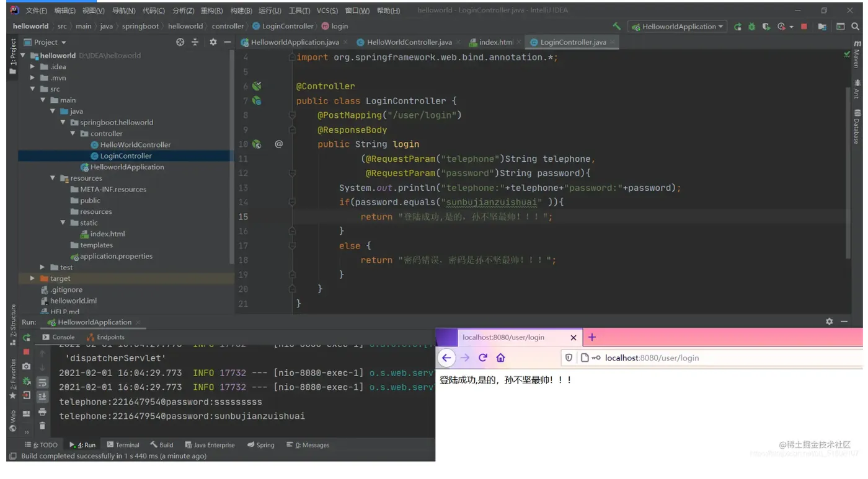Image resolution: width=868 pixels, height=479 pixels.
Task: Stop process red square in Run panel
Action: (26, 352)
